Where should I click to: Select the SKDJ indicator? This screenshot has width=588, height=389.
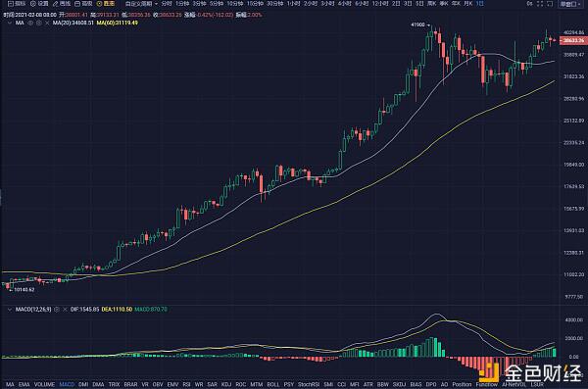click(400, 384)
